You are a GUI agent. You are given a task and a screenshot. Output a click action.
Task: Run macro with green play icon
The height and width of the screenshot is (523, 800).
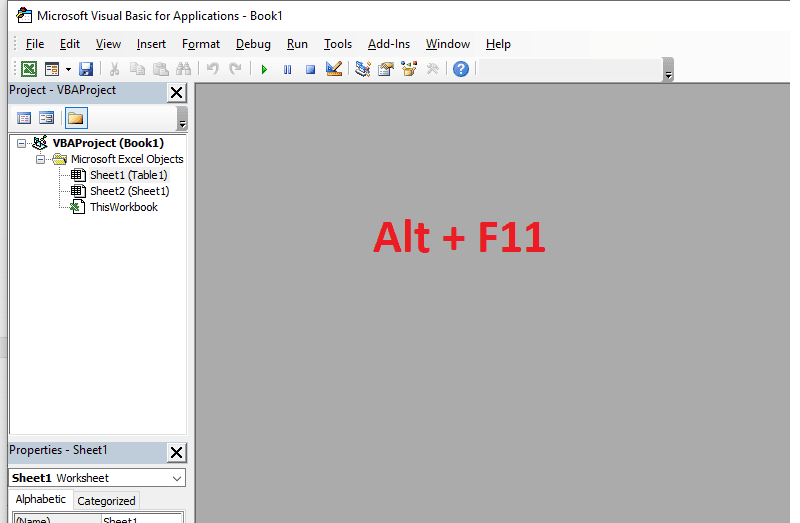pyautogui.click(x=264, y=69)
